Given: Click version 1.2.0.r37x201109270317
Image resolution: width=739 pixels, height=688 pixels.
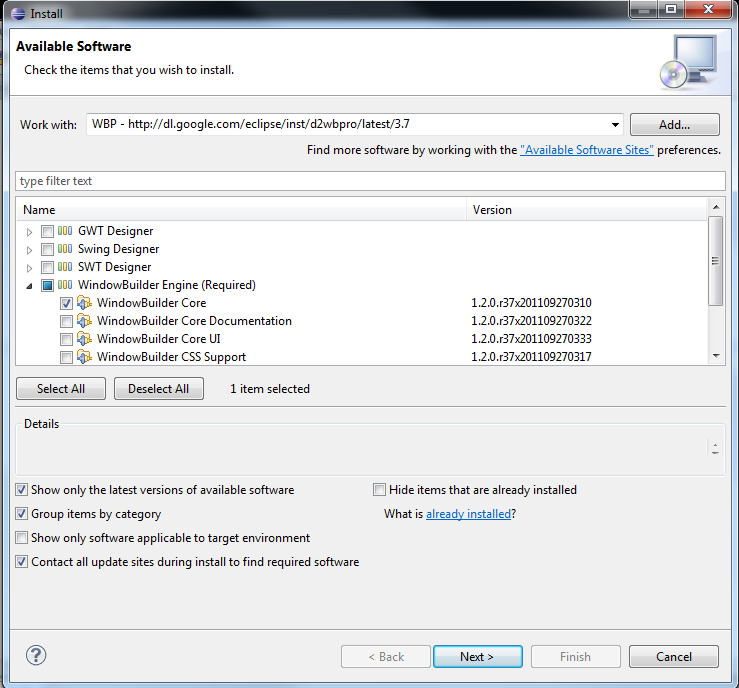Looking at the screenshot, I should [531, 357].
